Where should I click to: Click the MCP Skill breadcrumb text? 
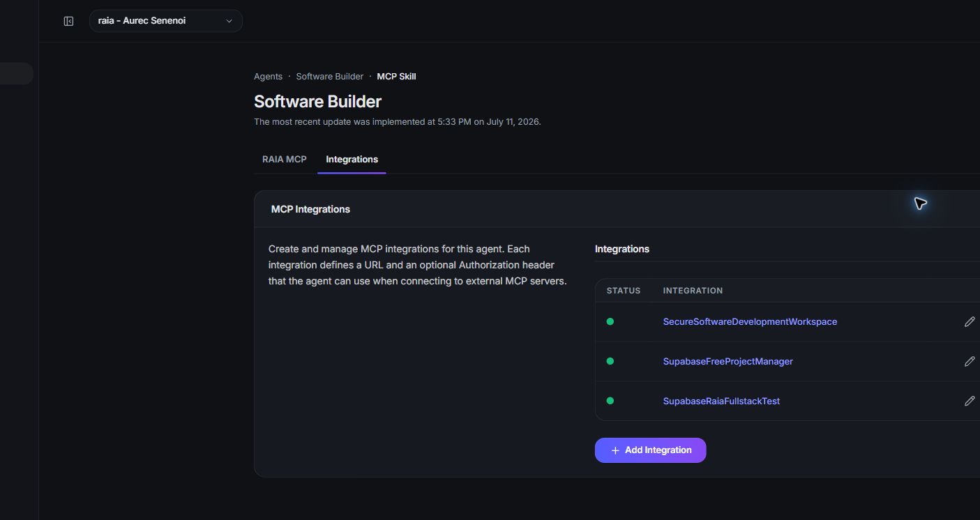coord(396,77)
